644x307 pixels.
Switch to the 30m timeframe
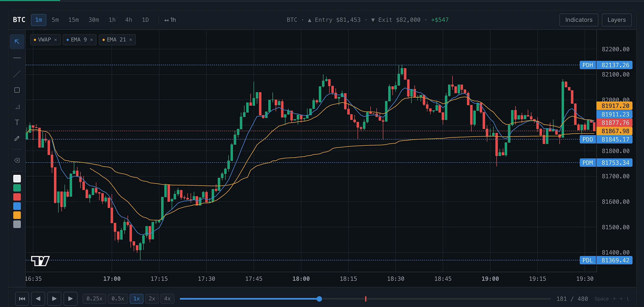point(94,20)
